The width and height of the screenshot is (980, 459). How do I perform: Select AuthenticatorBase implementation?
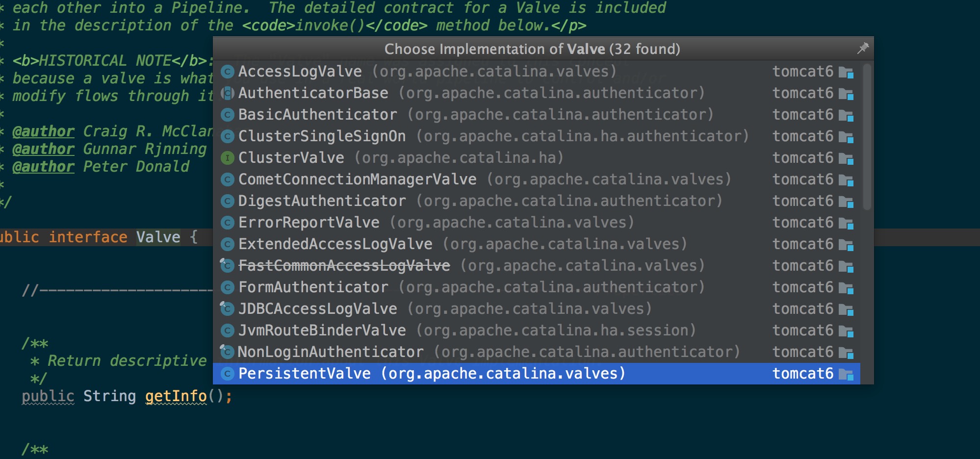[x=537, y=93]
